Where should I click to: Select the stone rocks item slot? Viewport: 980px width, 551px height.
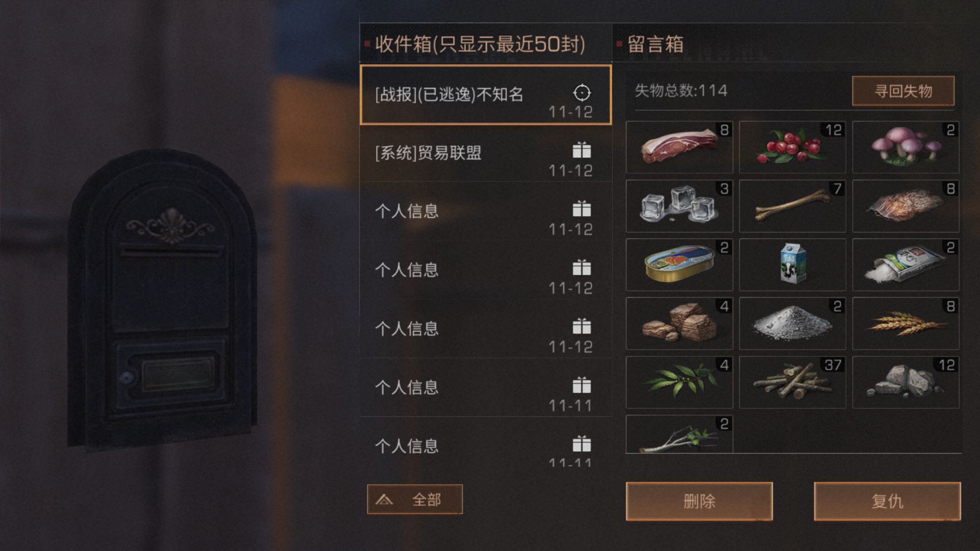[906, 382]
